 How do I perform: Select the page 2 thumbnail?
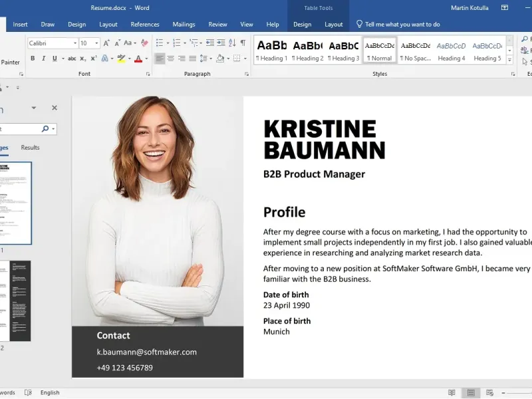click(x=16, y=301)
